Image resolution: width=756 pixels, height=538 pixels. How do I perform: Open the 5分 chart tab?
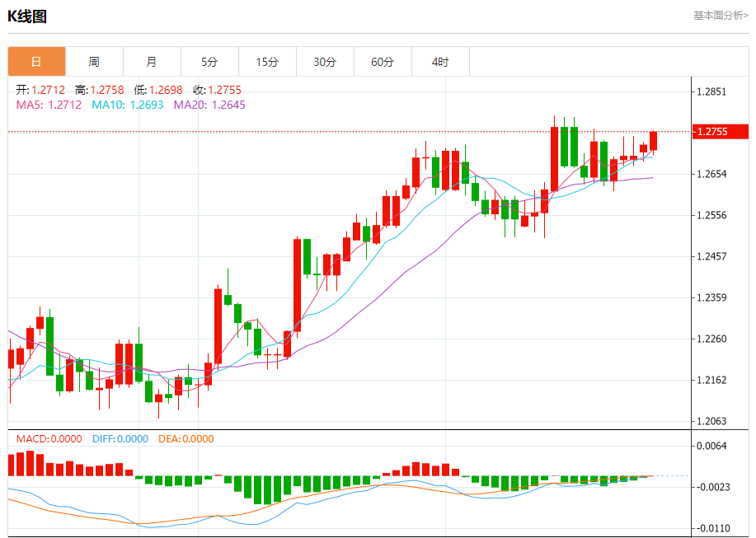209,62
